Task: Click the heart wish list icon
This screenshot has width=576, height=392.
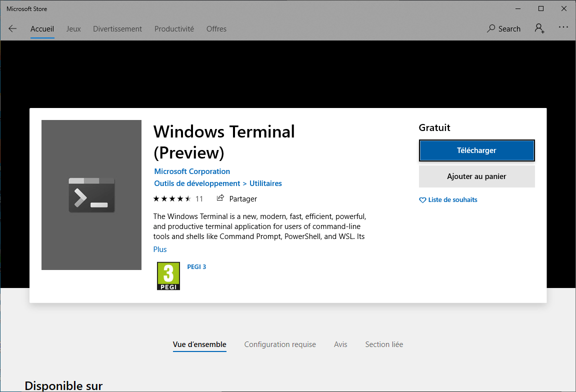Action: 422,200
